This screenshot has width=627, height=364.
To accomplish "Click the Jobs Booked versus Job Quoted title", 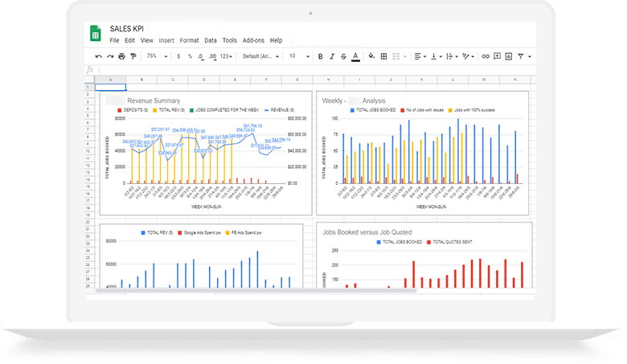I will tap(367, 232).
